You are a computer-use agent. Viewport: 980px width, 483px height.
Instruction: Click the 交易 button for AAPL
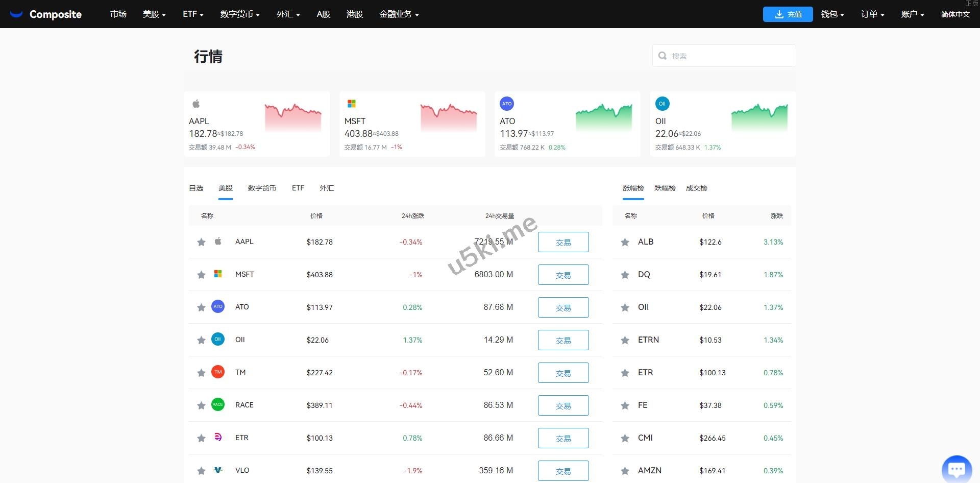coord(563,242)
